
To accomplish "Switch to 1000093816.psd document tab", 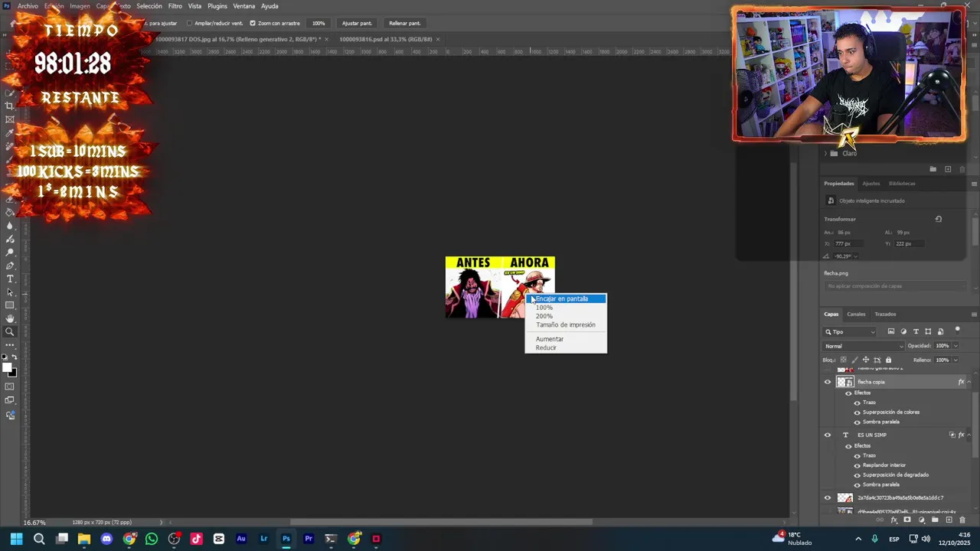I will pyautogui.click(x=386, y=39).
